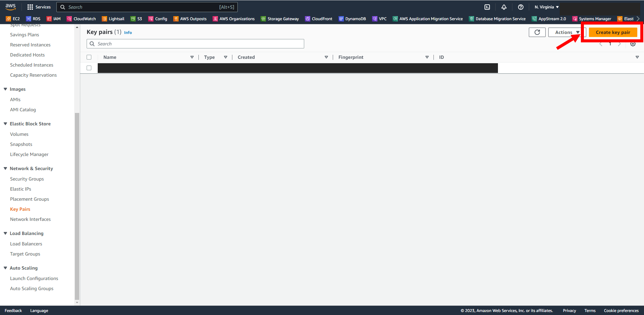Open the AppStream 2.0 shortcut
The image size is (644, 315).
click(x=549, y=19)
